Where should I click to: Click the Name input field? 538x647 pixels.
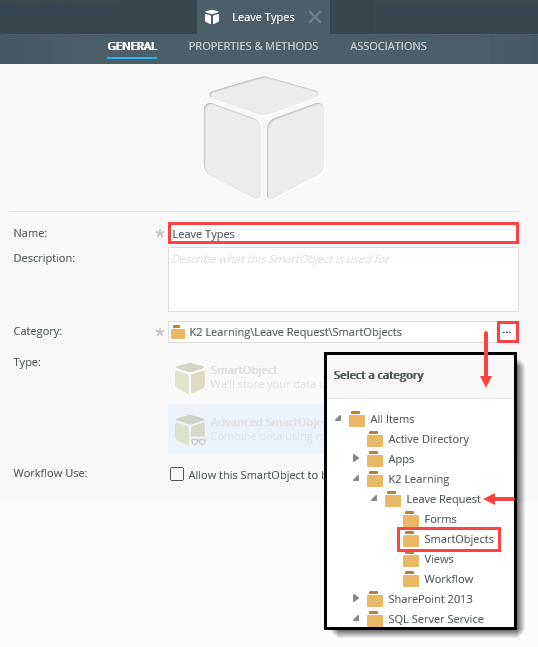(x=343, y=234)
